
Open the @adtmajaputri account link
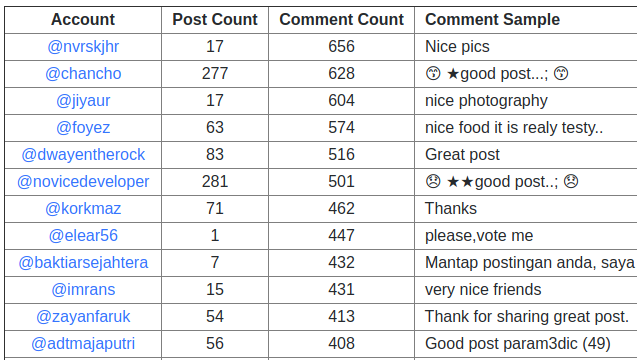(83, 344)
